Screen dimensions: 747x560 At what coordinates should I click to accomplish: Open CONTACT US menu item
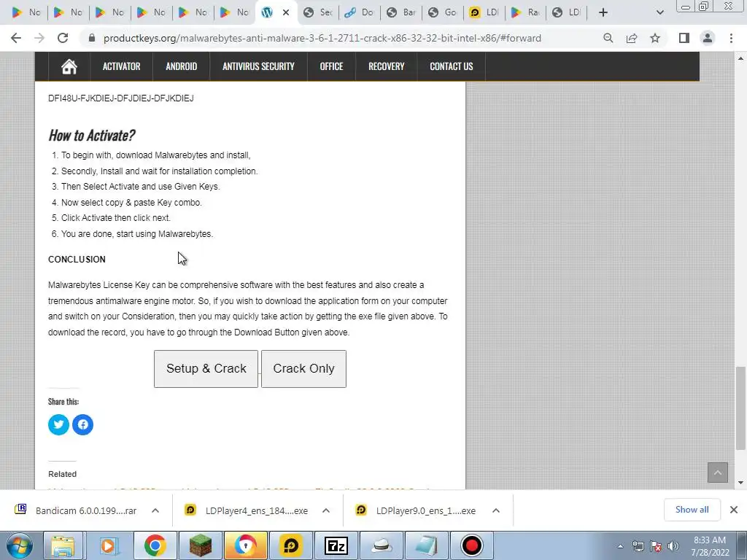[x=452, y=66]
